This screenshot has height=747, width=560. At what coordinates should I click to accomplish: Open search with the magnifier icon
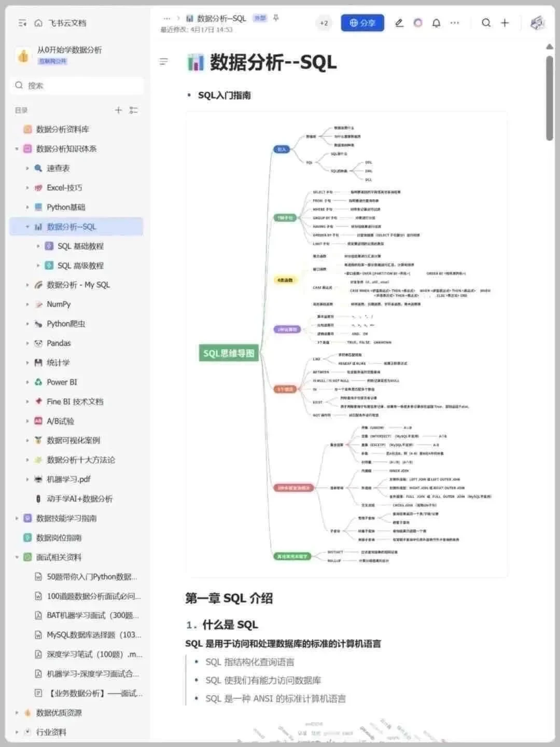(486, 23)
